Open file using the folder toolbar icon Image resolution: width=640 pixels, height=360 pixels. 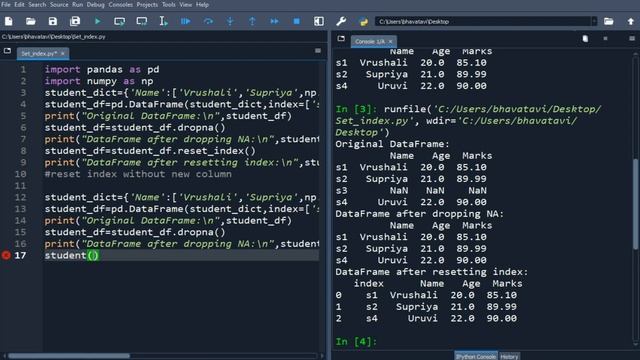[x=31, y=21]
